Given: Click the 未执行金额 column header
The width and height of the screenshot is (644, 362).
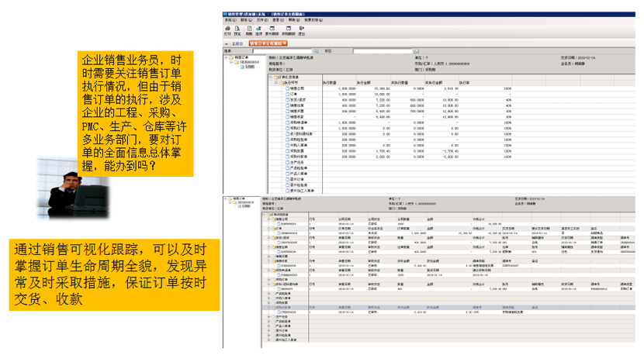Looking at the screenshot, I should [435, 82].
